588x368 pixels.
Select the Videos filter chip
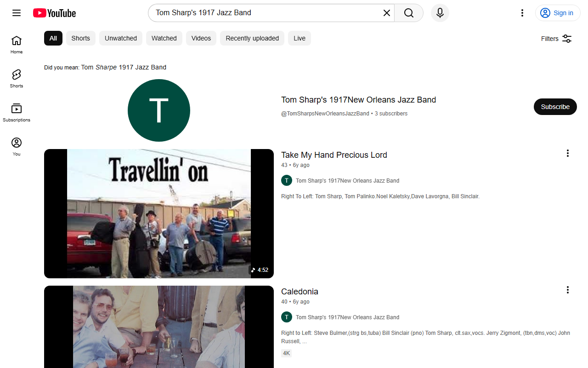(x=201, y=38)
